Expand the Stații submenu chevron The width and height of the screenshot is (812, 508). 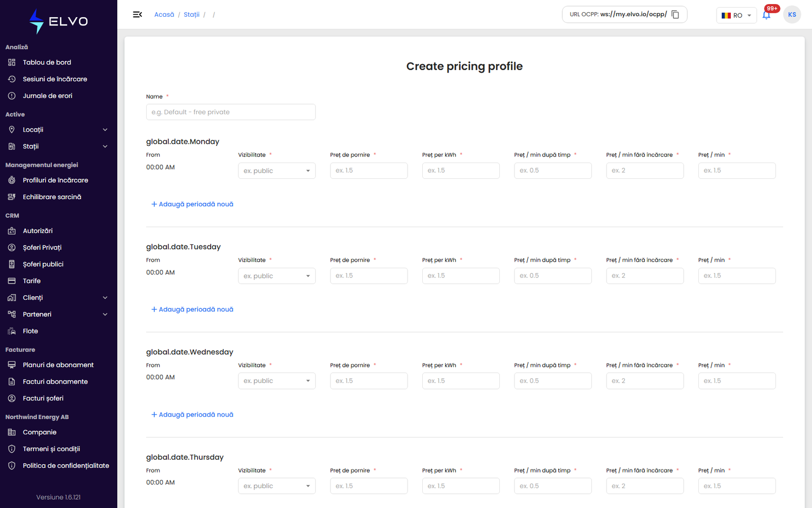105,147
